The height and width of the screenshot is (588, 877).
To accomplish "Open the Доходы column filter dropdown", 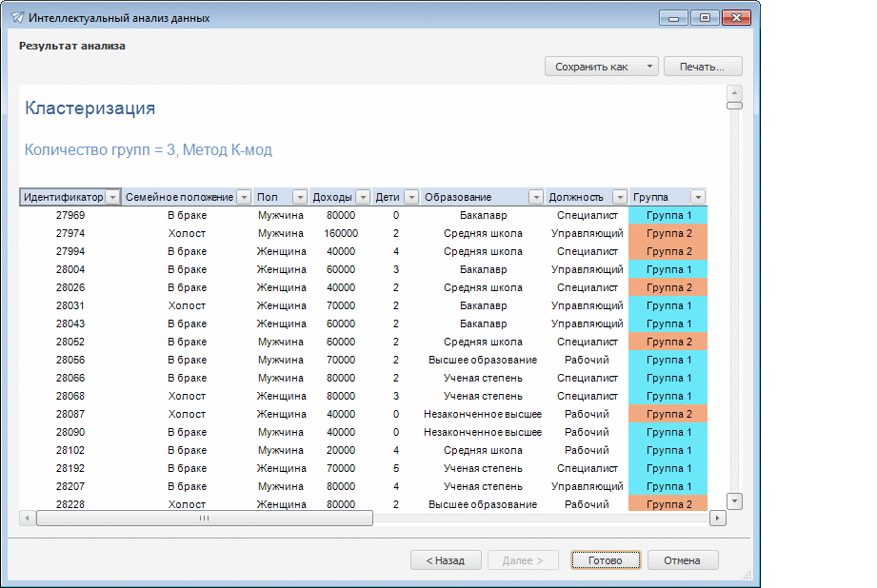I will coord(362,197).
